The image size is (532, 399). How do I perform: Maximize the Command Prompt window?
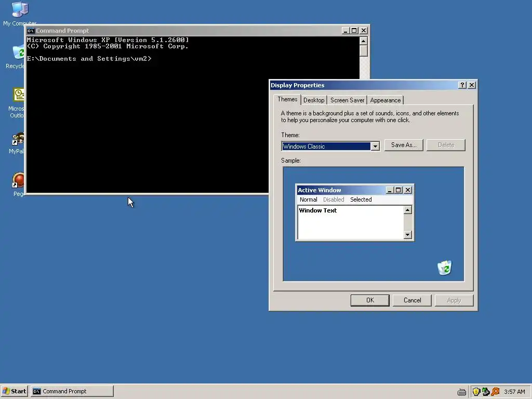354,31
